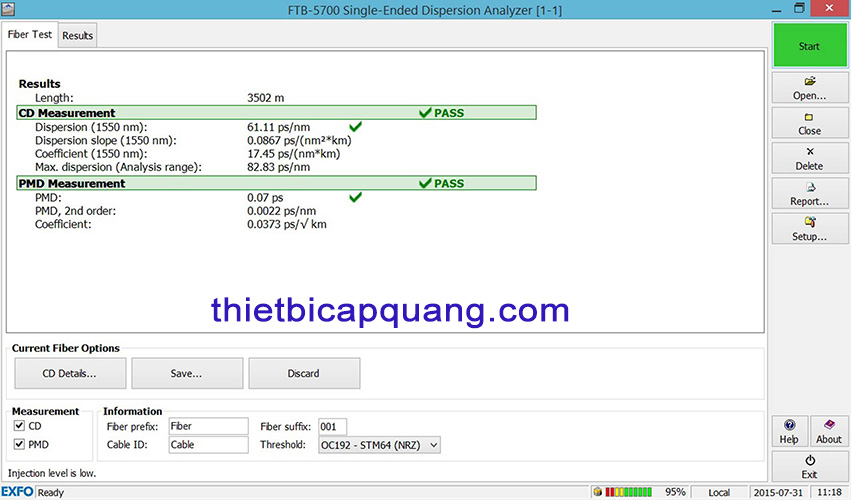The image size is (851, 500).
Task: Click the battery icon in the status bar
Action: (x=598, y=492)
